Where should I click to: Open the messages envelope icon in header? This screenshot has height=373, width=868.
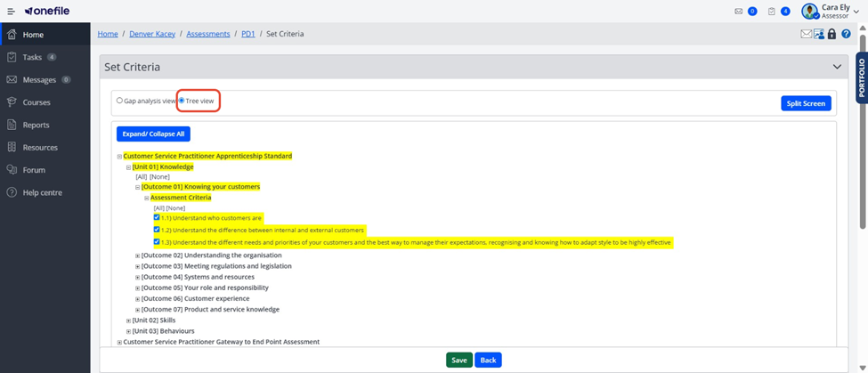[x=738, y=11]
